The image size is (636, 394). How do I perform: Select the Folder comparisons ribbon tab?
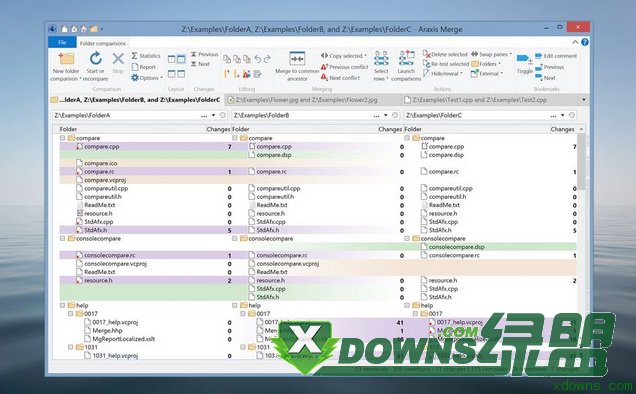point(103,43)
